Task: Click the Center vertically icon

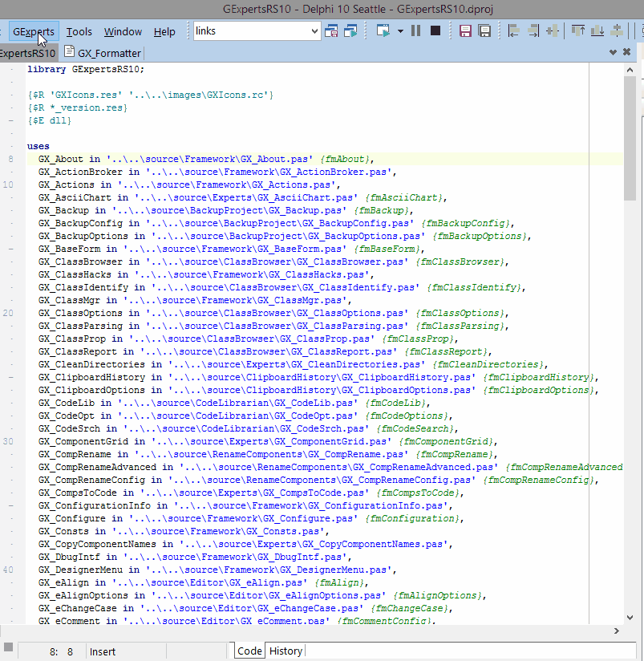Action: click(x=617, y=31)
